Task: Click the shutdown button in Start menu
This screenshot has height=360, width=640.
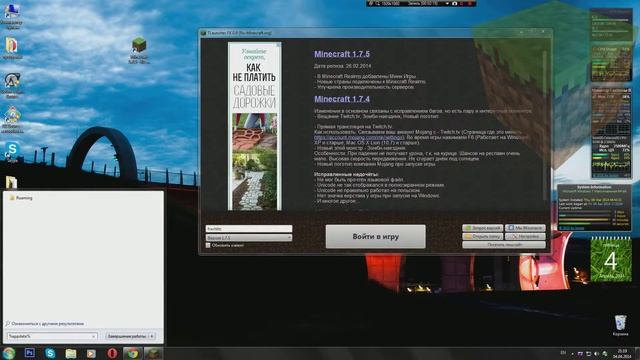Action: tap(127, 336)
